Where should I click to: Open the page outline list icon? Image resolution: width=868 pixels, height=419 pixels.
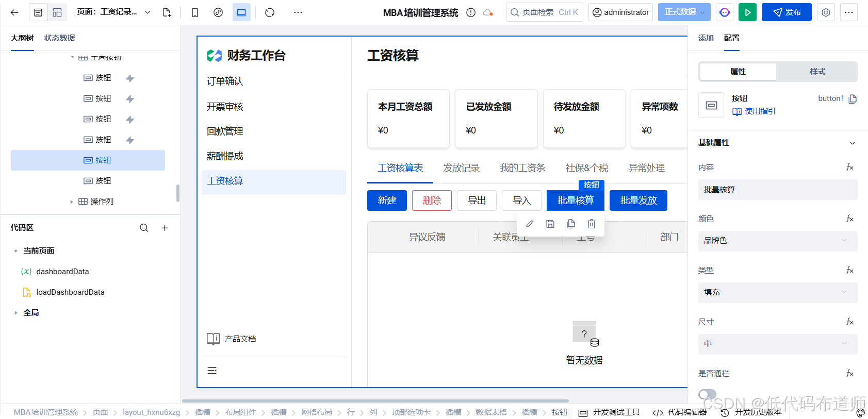point(38,12)
